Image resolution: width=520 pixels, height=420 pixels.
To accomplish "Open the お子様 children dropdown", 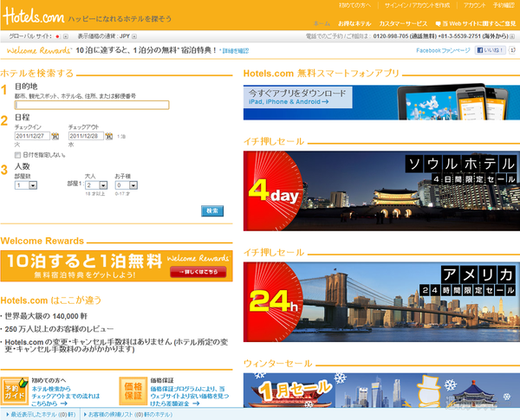I will point(127,185).
